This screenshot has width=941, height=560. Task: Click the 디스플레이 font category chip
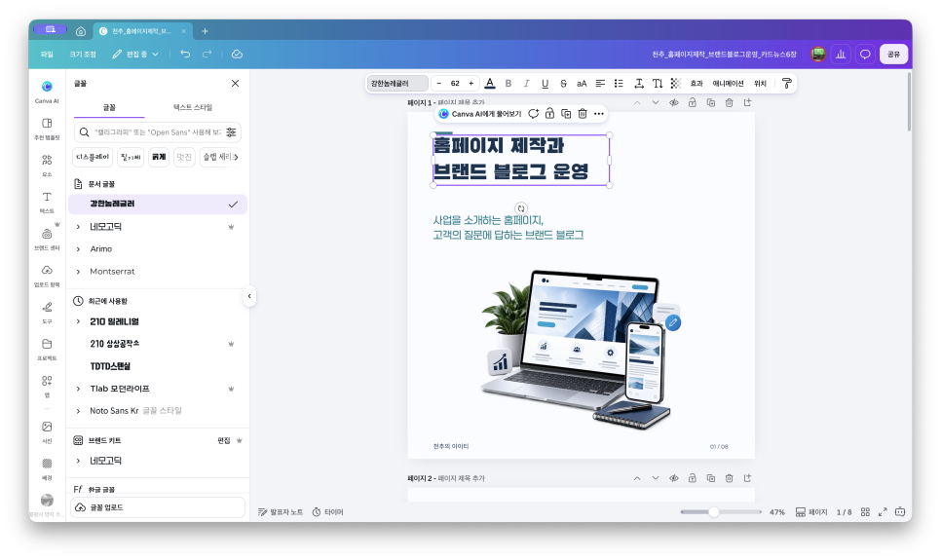[x=93, y=157]
